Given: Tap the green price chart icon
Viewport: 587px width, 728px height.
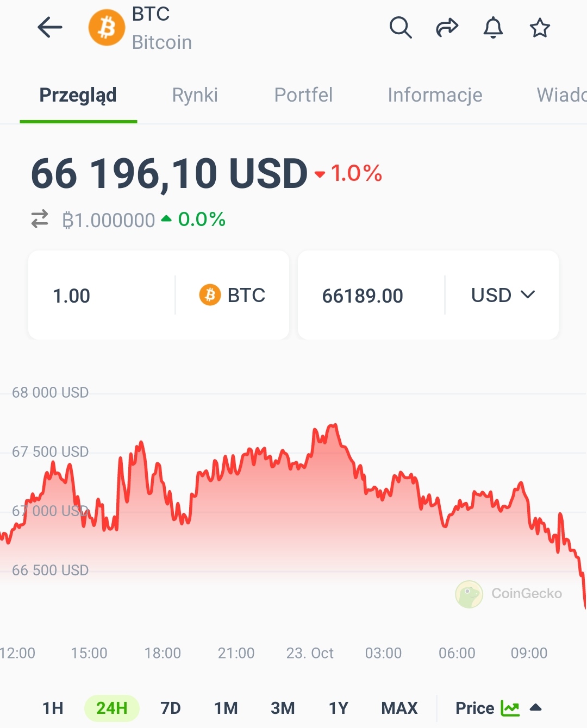Looking at the screenshot, I should (510, 708).
